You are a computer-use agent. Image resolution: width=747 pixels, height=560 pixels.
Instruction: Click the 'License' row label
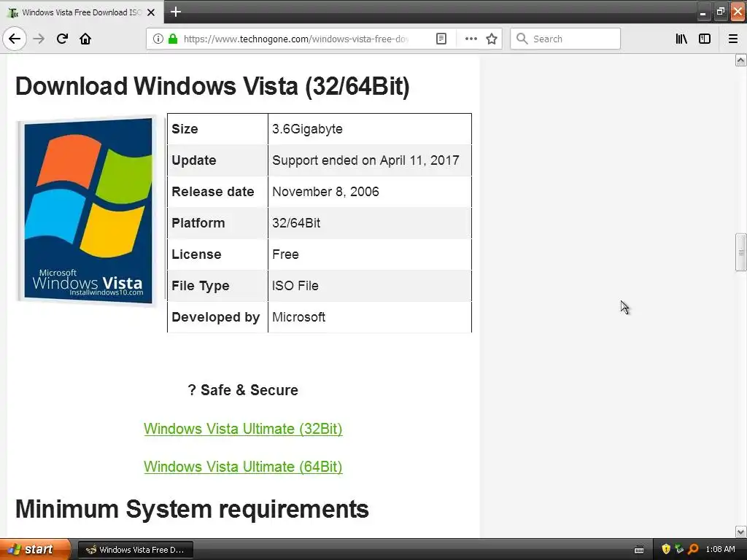tap(196, 254)
